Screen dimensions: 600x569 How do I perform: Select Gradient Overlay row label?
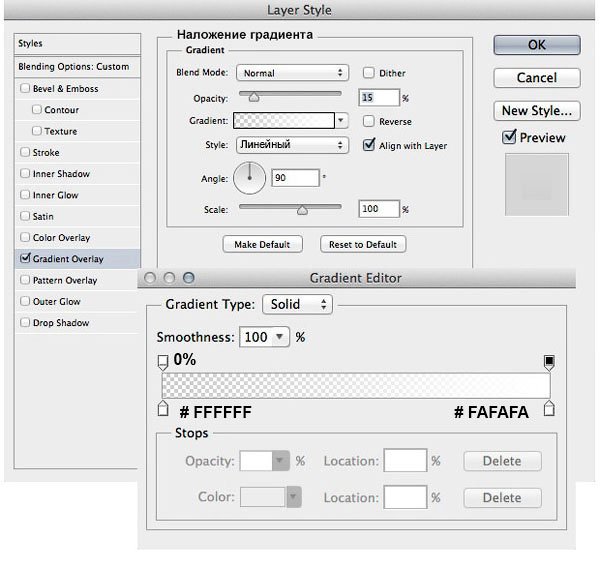[68, 259]
